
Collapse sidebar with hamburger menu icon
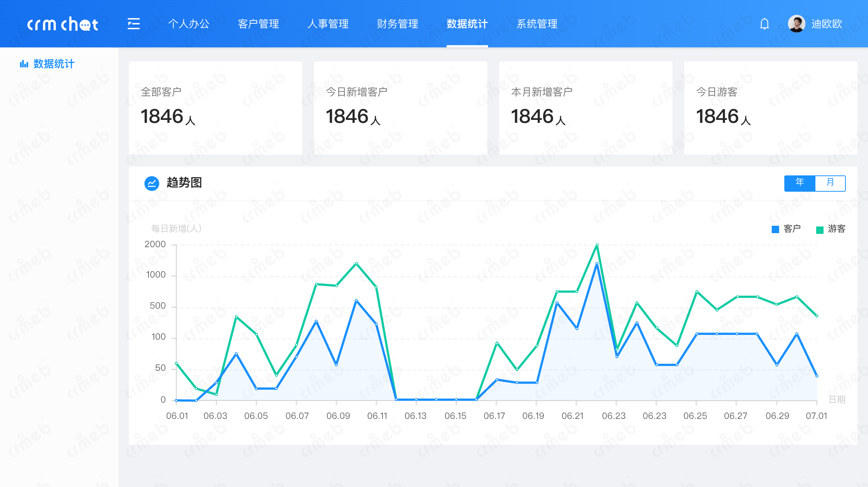pos(133,24)
